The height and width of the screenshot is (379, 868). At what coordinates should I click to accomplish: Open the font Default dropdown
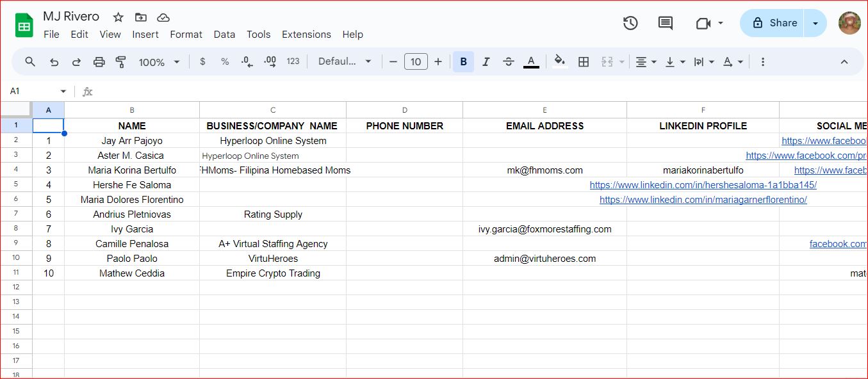tap(345, 61)
